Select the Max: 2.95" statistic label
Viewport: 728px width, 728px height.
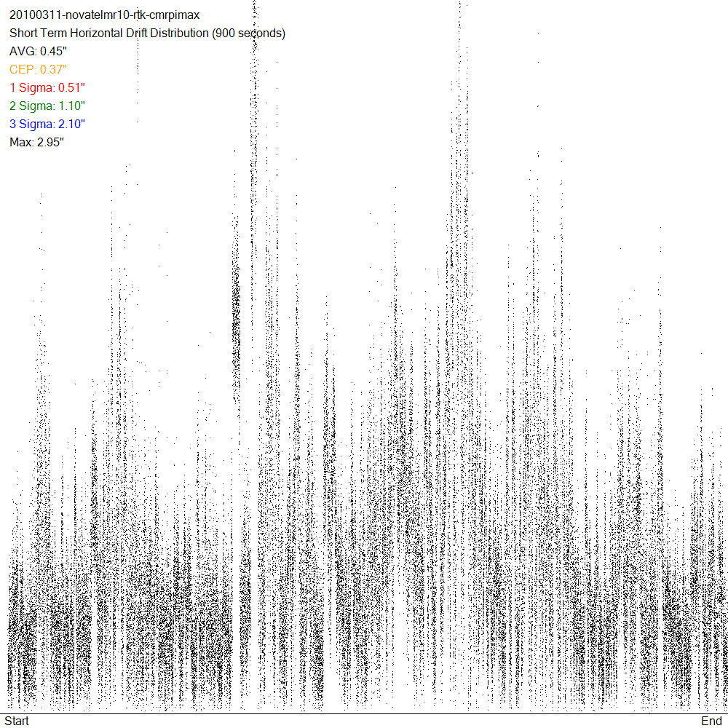[37, 143]
